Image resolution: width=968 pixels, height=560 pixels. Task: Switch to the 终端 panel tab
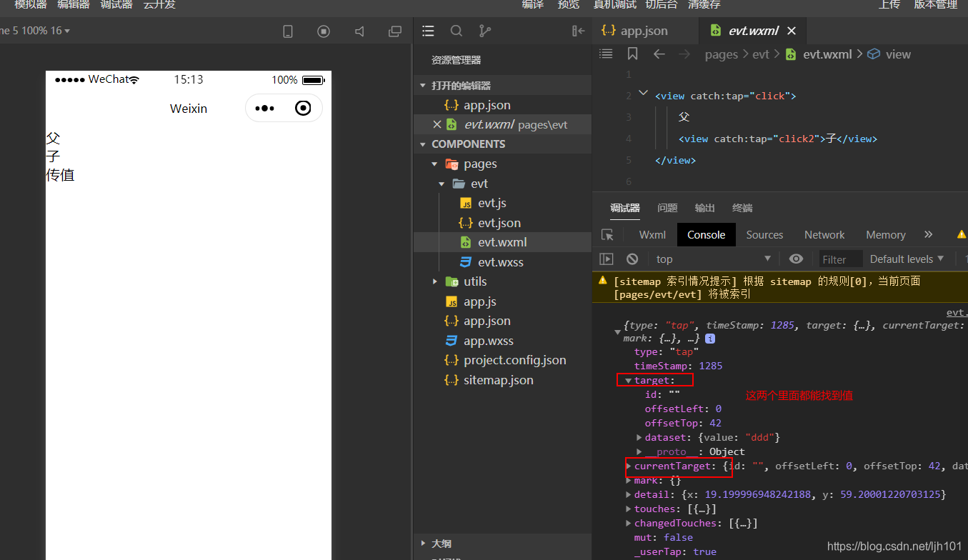tap(742, 208)
